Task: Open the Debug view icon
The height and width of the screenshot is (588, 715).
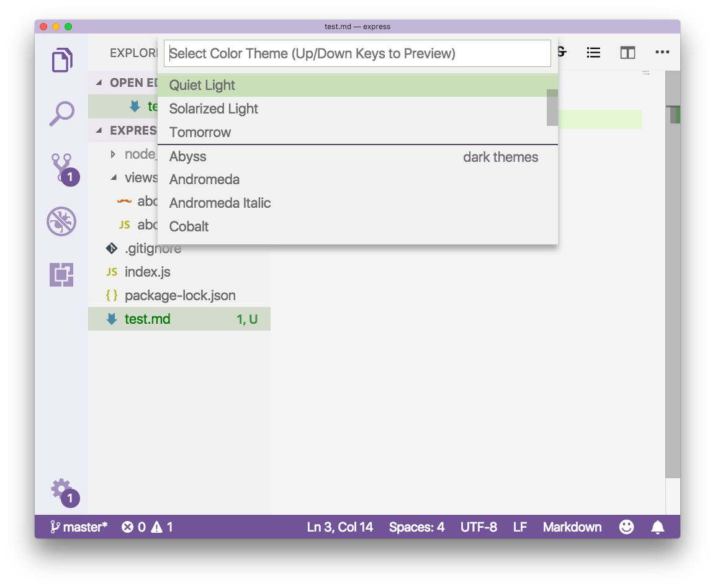Action: coord(61,221)
